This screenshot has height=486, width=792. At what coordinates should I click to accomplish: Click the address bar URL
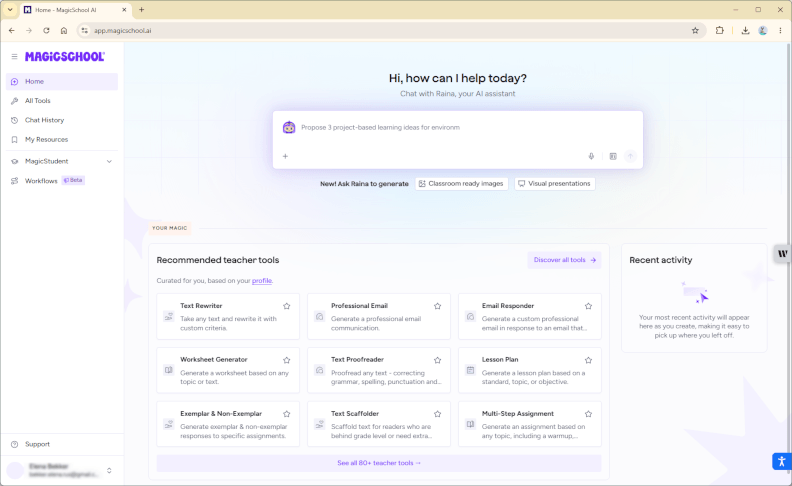tap(123, 31)
